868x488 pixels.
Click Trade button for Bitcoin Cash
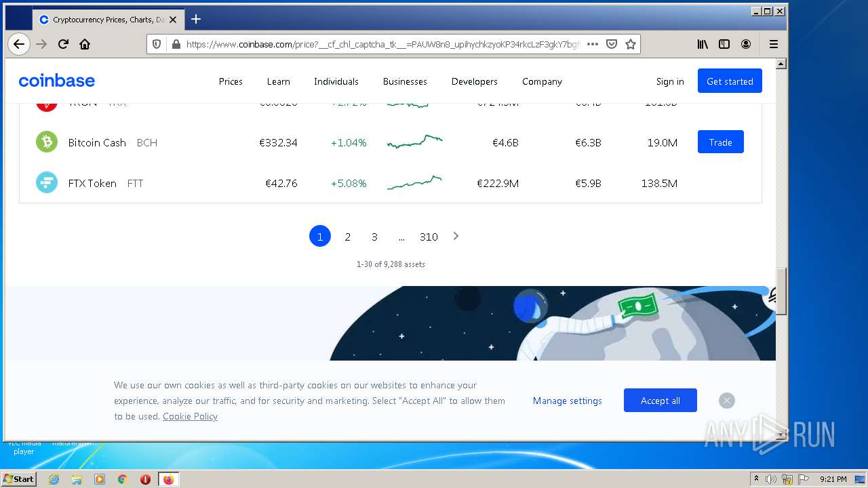(720, 142)
